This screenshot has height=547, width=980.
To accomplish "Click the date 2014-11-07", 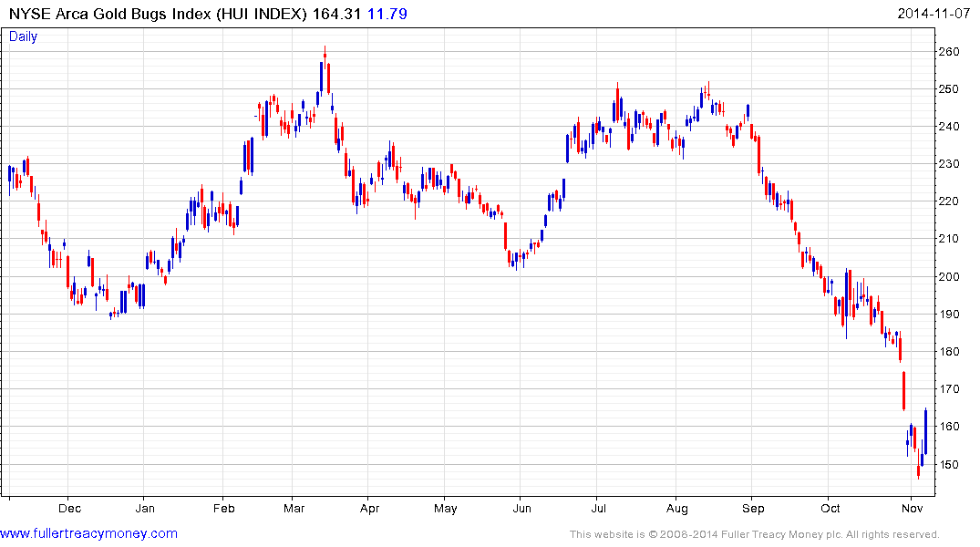I will (x=934, y=14).
